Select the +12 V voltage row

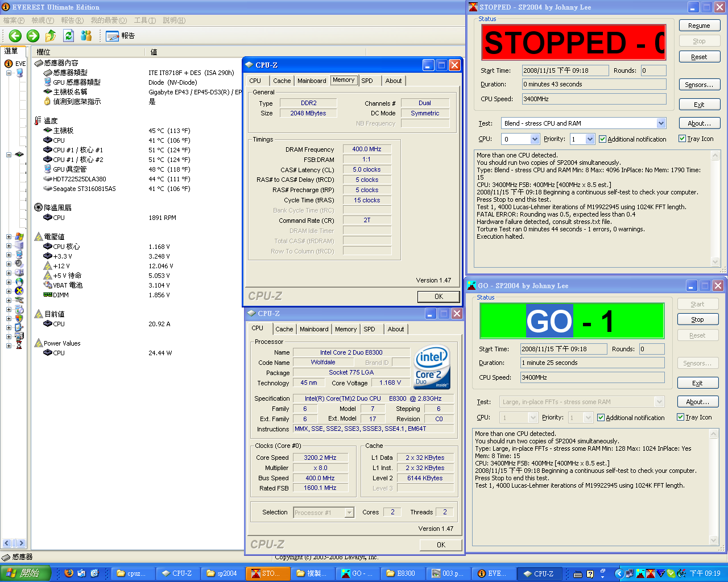[x=136, y=266]
